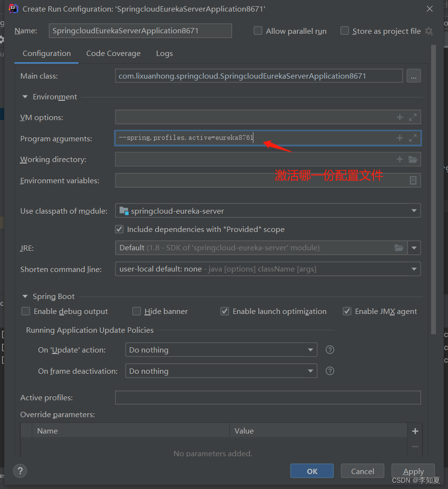Click the Apply button

tap(413, 471)
